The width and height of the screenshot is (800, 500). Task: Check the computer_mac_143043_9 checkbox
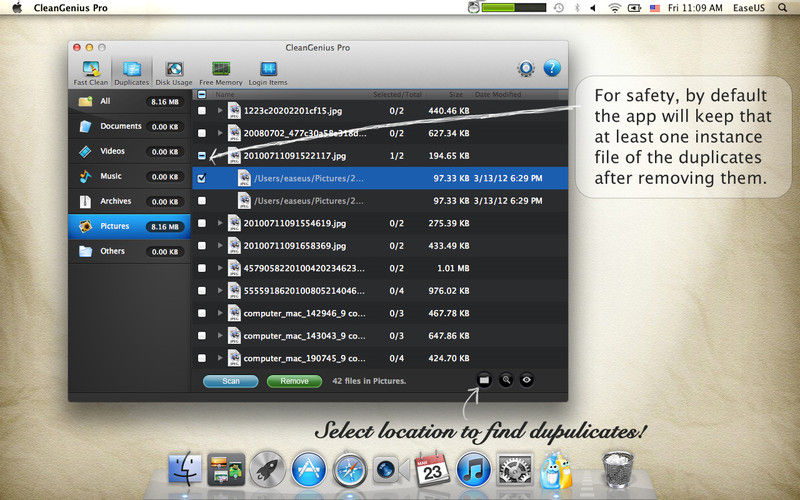click(x=202, y=335)
